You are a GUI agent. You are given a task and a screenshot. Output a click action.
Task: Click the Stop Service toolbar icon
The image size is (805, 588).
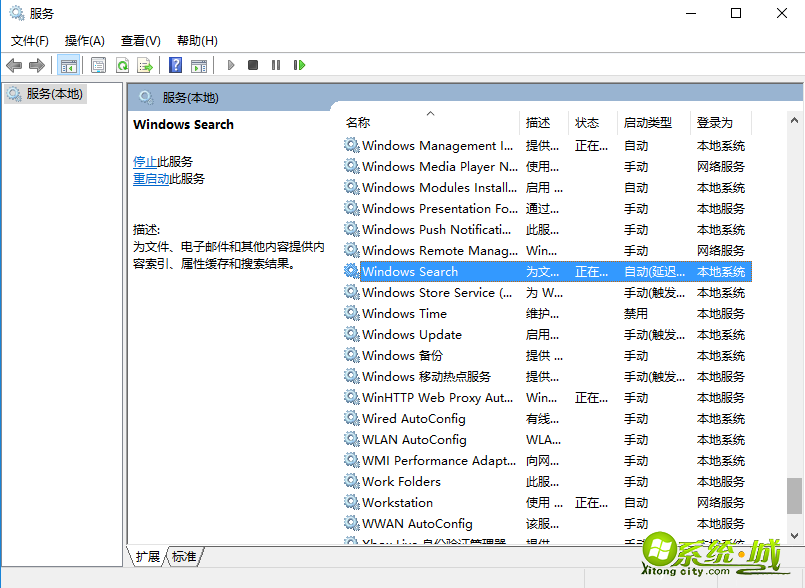pos(252,64)
